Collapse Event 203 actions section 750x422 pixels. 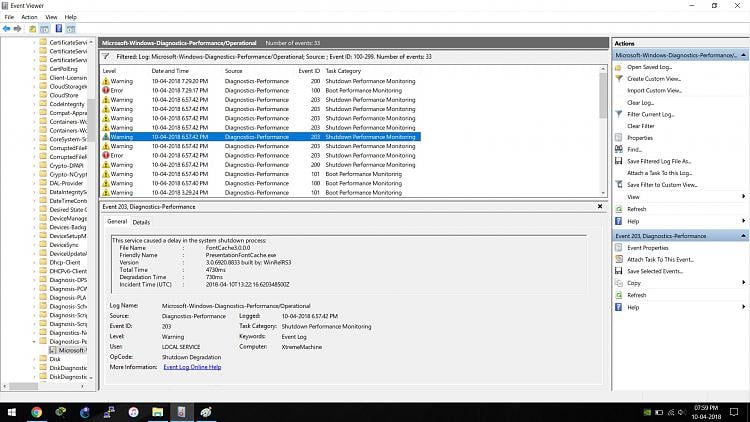click(x=743, y=236)
